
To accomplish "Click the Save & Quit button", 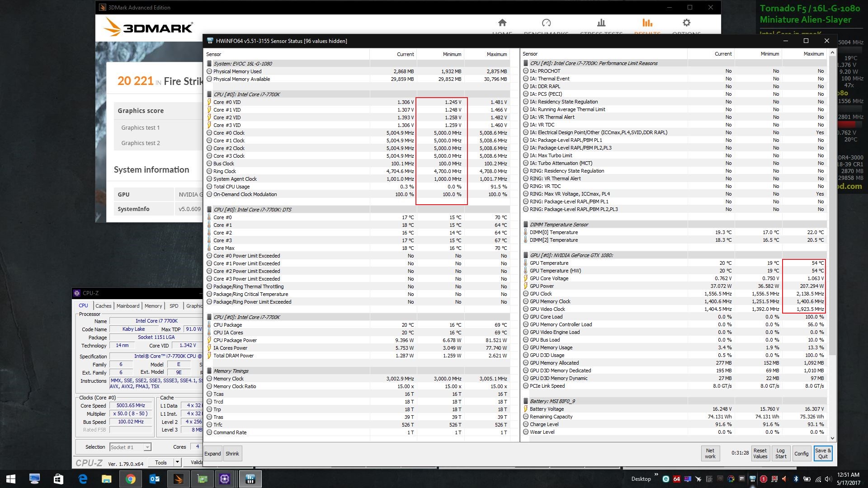I will (823, 453).
